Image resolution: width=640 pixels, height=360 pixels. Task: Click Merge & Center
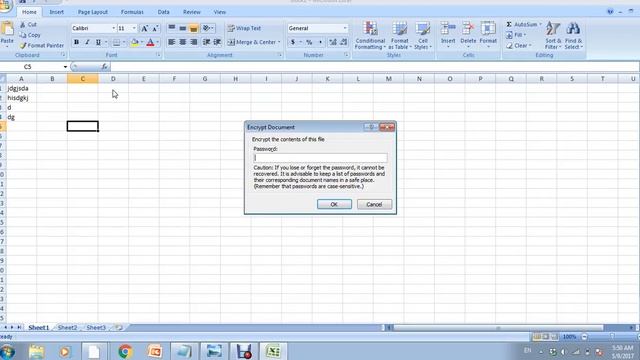point(251,42)
